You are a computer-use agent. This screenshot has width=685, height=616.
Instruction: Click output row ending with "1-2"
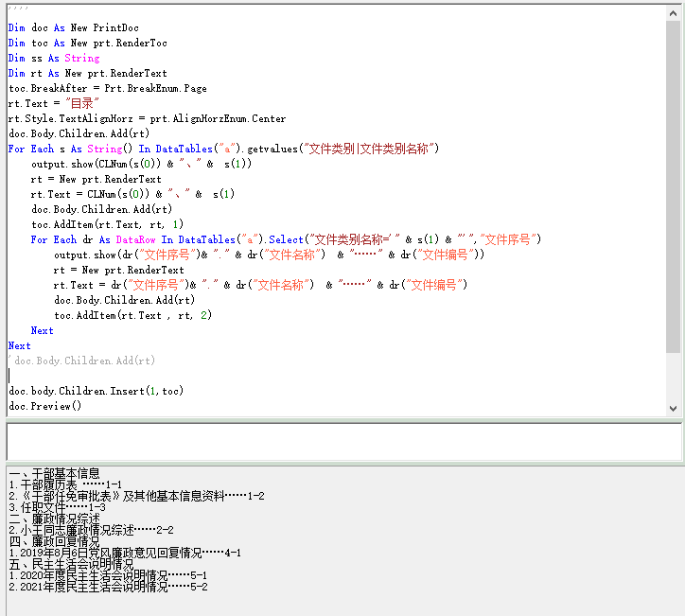(x=136, y=496)
